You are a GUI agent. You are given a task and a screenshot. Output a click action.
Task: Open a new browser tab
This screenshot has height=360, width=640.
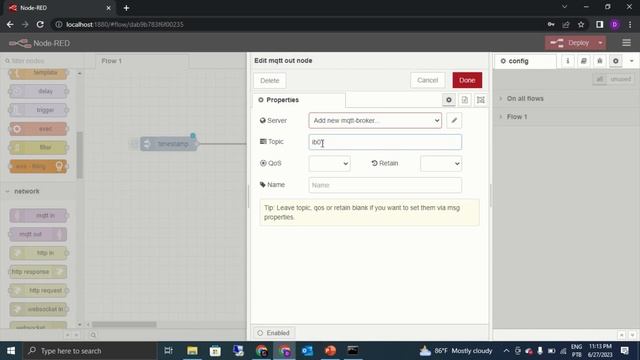[126, 8]
